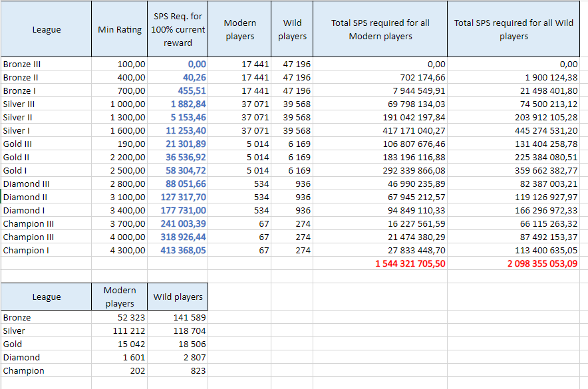Click the Diamond I league cell
588x389 pixels.
46,210
